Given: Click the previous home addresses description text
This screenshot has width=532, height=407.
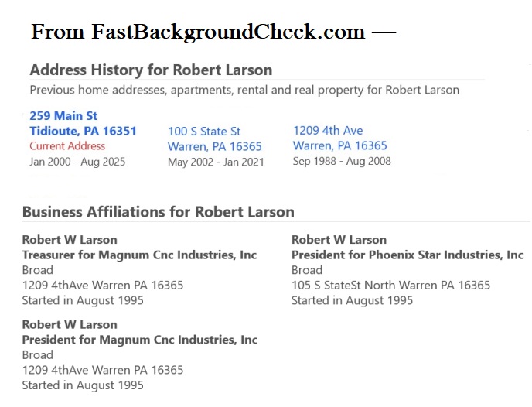Looking at the screenshot, I should click(x=244, y=90).
